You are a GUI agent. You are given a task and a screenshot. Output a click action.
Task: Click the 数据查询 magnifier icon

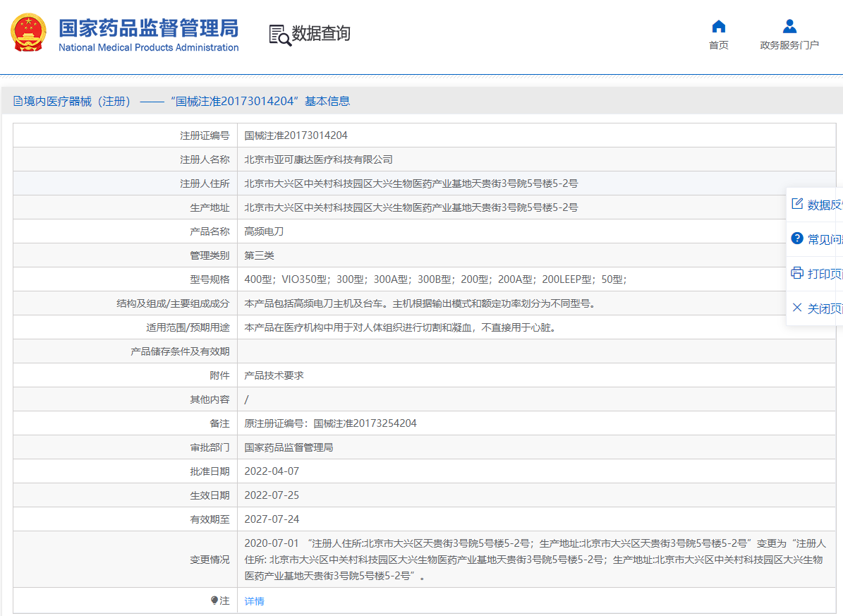tap(279, 35)
